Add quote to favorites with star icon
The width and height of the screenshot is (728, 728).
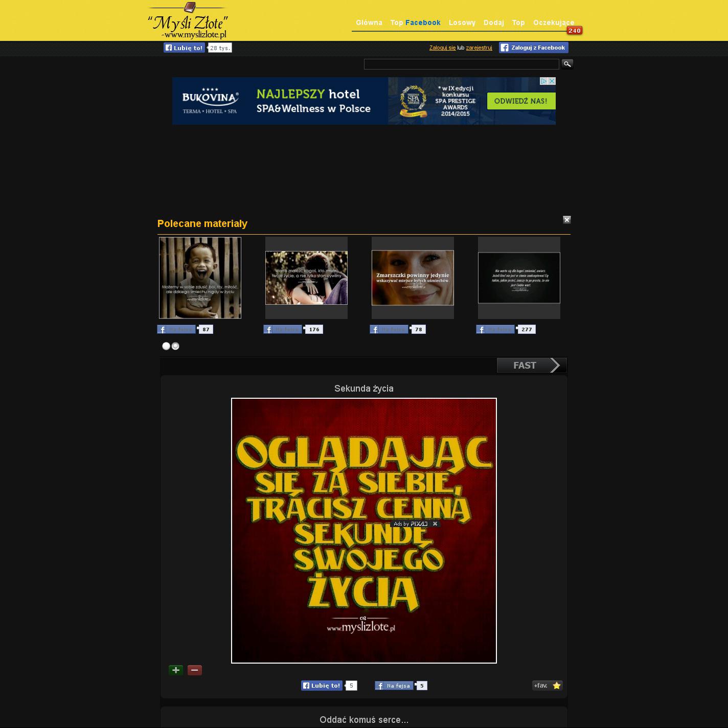pyautogui.click(x=548, y=686)
